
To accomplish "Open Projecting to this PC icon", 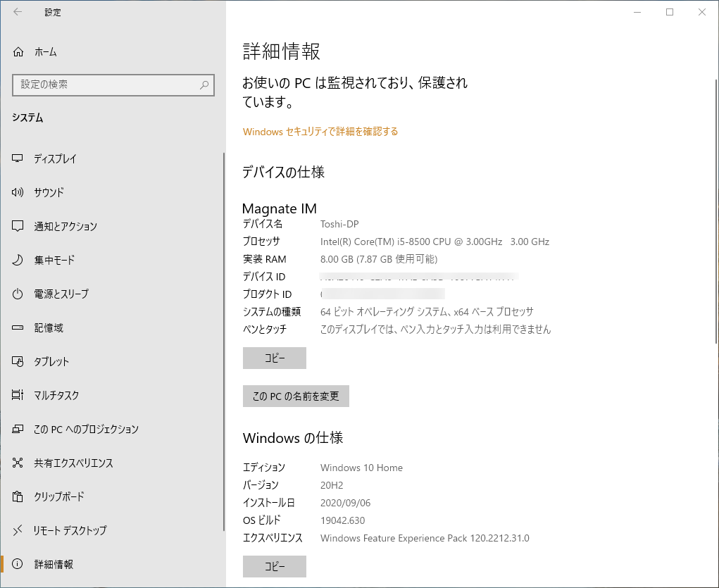I will click(18, 429).
